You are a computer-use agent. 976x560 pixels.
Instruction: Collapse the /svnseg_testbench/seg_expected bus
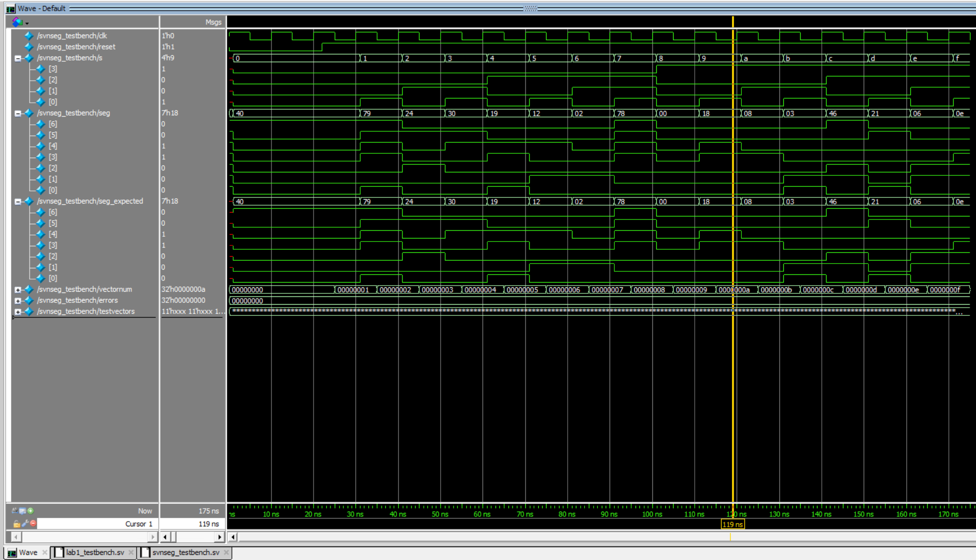[x=18, y=201]
